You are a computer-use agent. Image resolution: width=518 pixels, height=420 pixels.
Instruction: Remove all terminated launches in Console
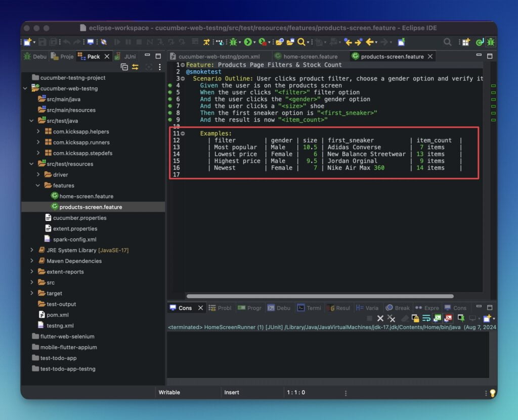(391, 318)
